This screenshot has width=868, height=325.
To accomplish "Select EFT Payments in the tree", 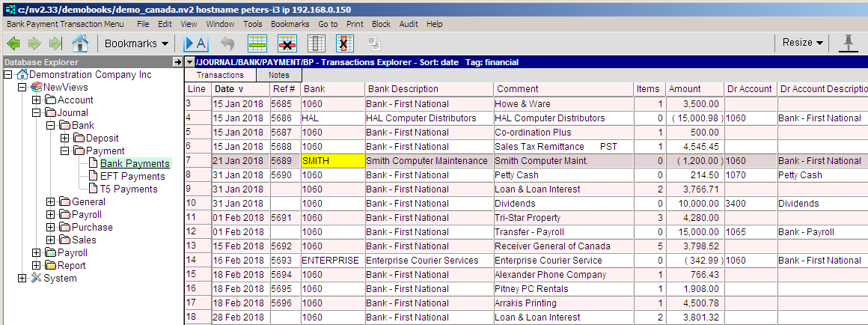I will pyautogui.click(x=132, y=176).
